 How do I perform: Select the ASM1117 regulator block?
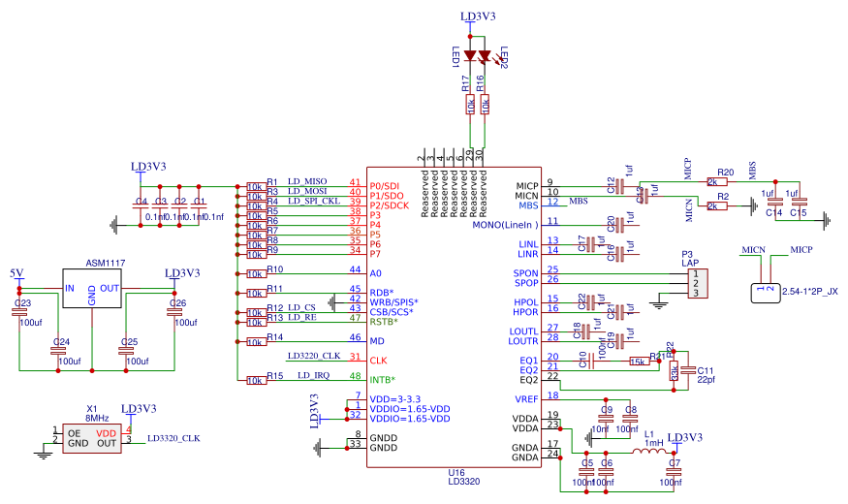coord(92,288)
